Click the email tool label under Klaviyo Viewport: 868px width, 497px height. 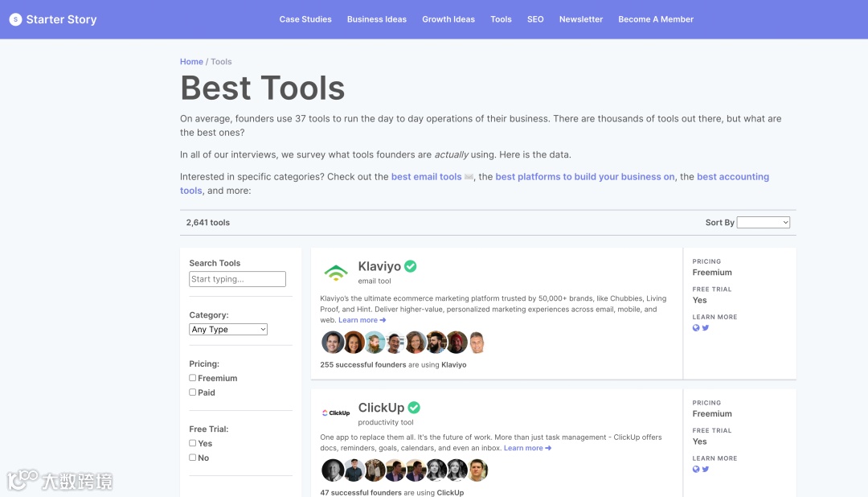(x=375, y=281)
